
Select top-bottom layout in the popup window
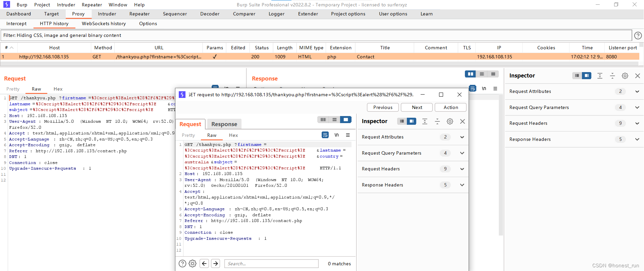(x=334, y=119)
